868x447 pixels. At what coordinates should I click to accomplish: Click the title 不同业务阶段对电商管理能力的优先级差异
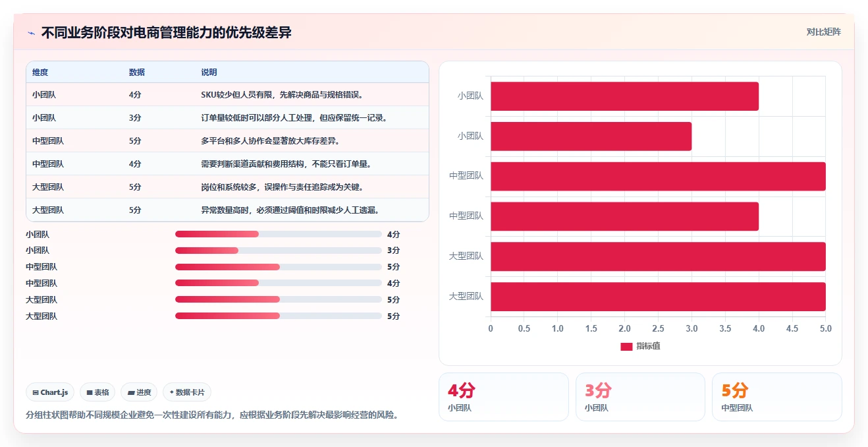point(166,33)
